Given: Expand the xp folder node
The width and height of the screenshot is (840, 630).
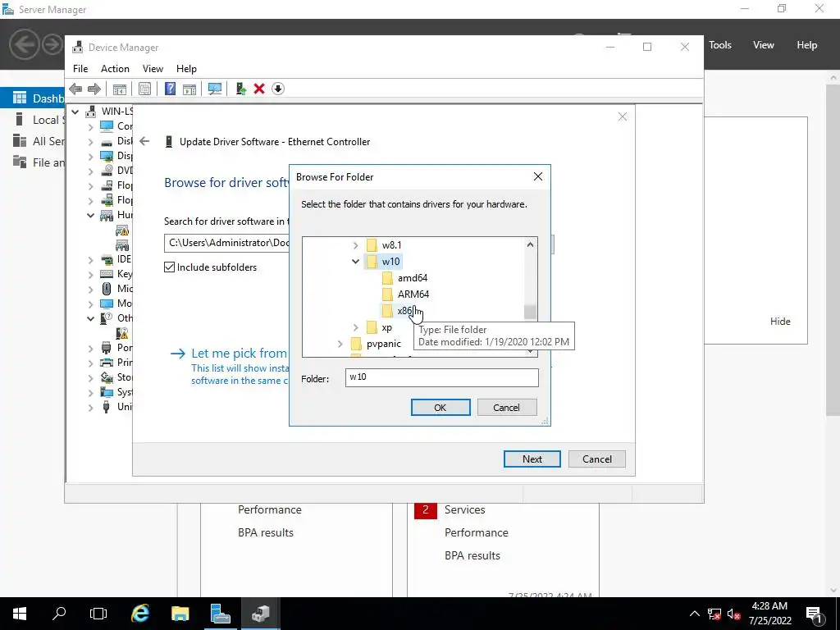Looking at the screenshot, I should click(355, 327).
